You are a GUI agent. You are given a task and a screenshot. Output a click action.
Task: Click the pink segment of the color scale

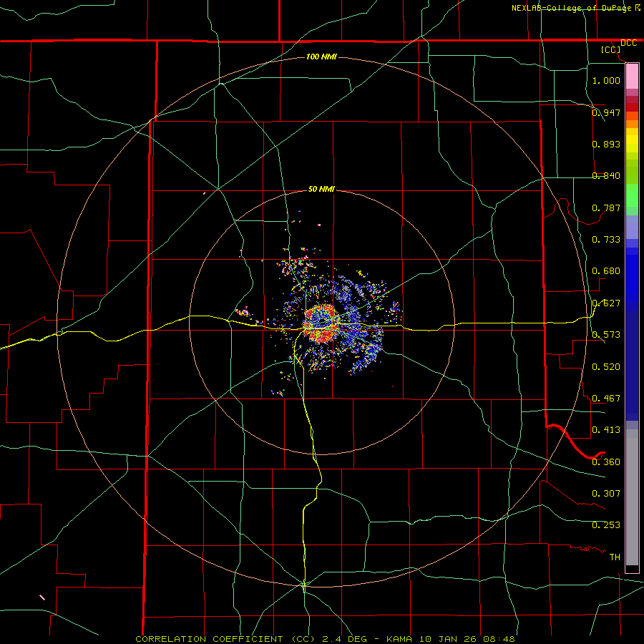tap(632, 77)
